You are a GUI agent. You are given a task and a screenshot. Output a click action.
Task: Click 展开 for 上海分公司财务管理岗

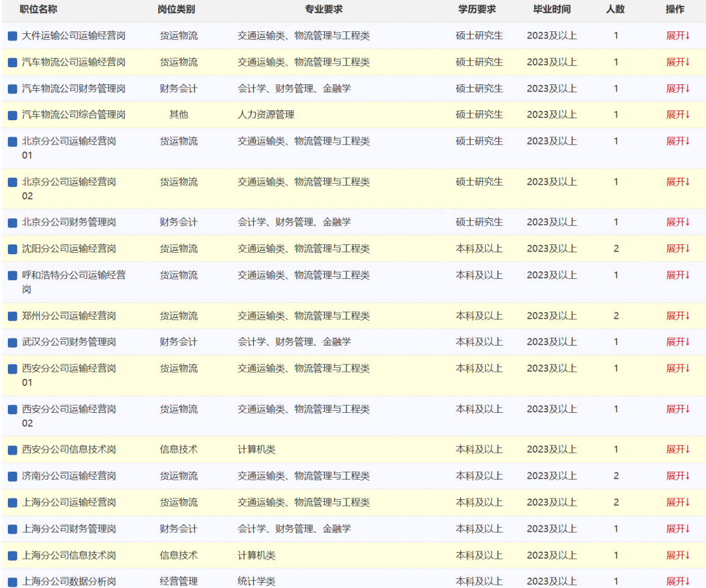pos(678,529)
